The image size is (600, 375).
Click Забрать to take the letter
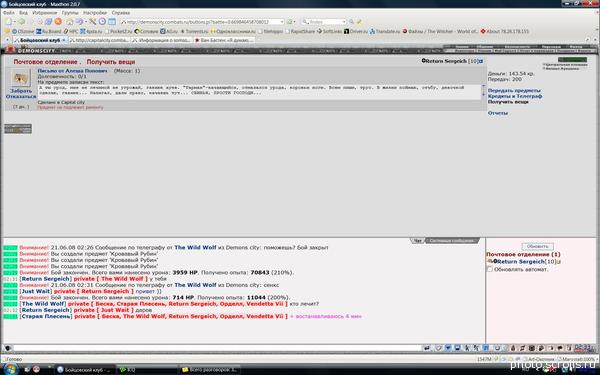21,91
